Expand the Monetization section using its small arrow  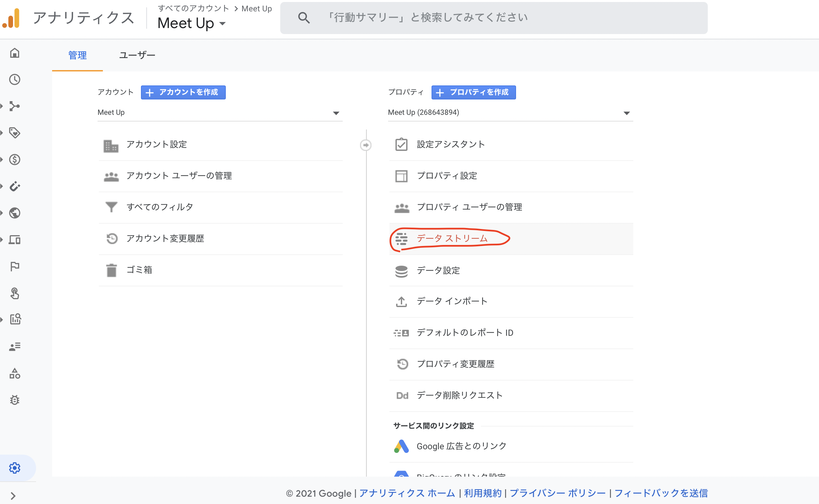[x=2, y=160]
